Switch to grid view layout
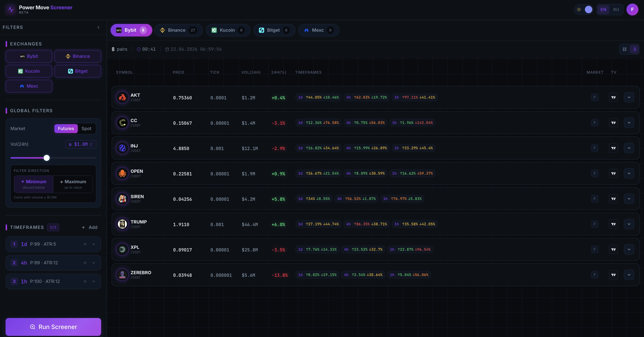 [624, 49]
